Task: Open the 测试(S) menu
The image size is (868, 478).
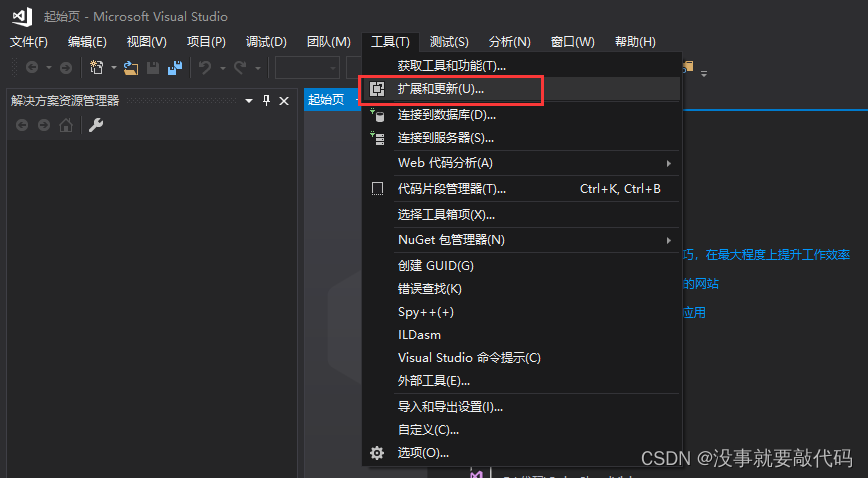Action: 449,42
